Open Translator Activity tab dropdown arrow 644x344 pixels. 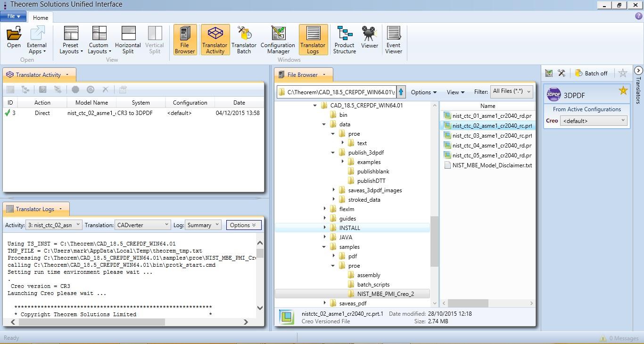coord(67,74)
